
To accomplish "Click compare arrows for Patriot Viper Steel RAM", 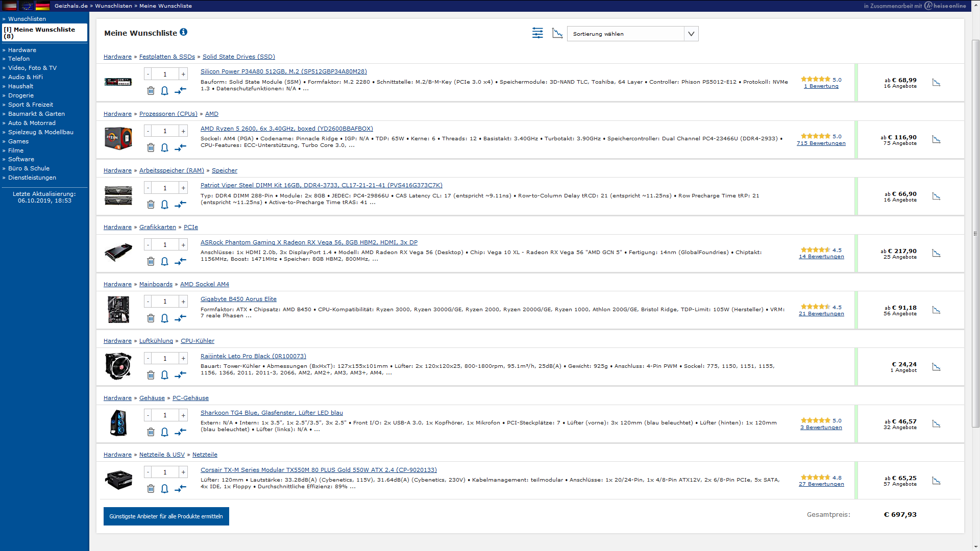I will (x=180, y=205).
